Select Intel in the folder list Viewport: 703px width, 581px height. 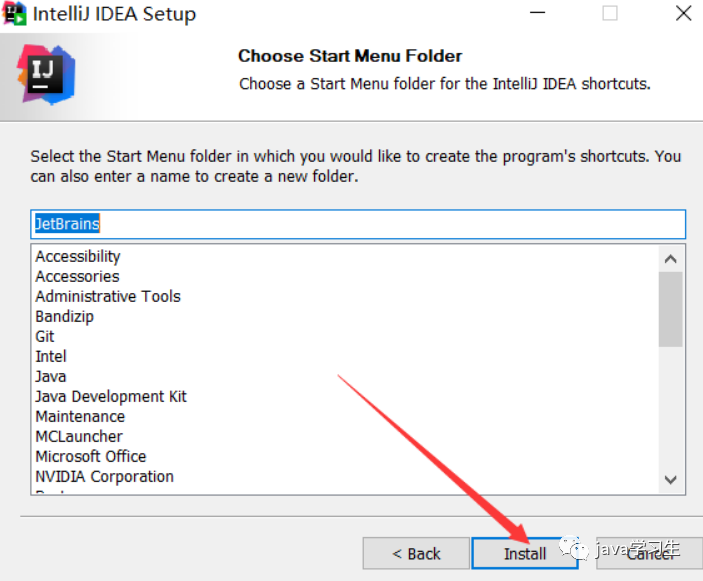tap(51, 357)
